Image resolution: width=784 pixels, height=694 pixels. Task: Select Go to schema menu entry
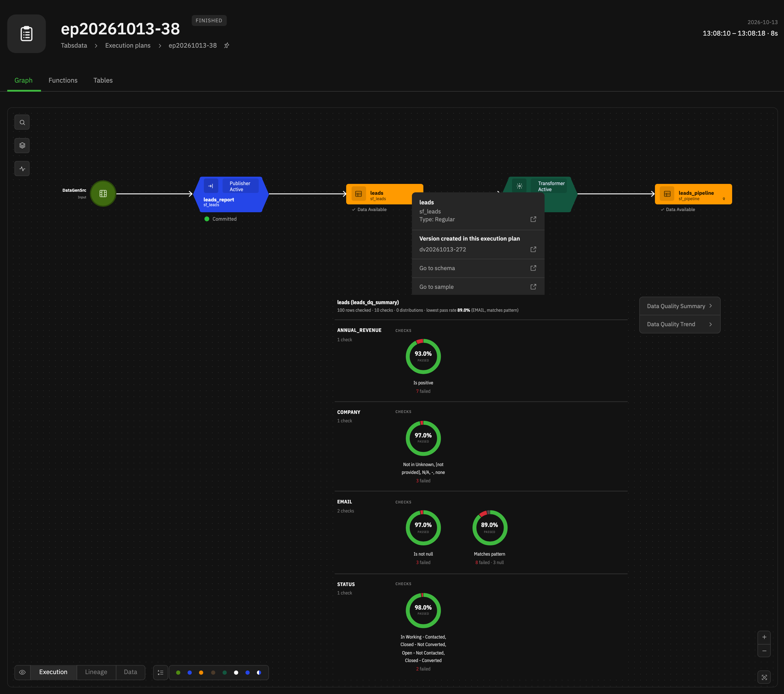[x=478, y=268]
